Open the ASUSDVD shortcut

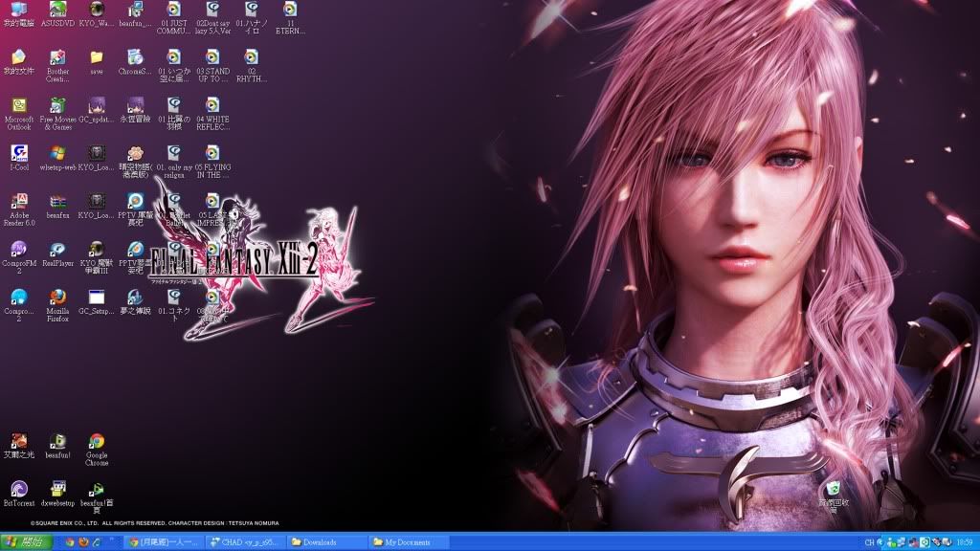[x=57, y=10]
